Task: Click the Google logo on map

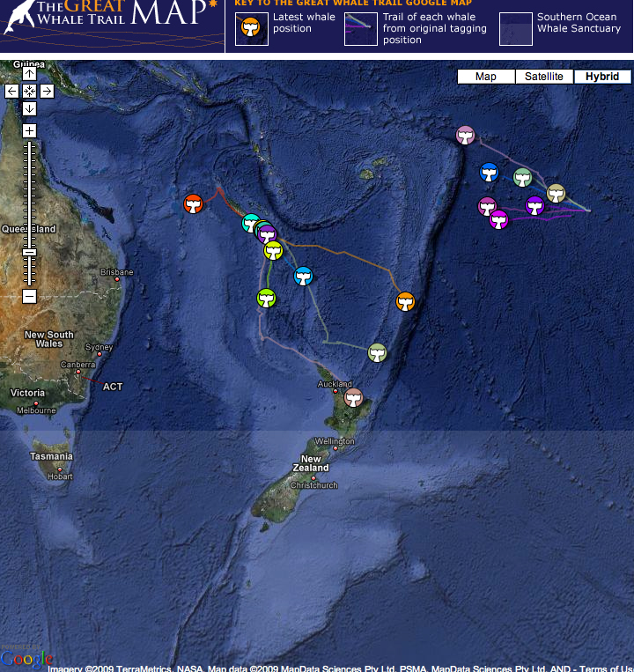Action: point(26,658)
